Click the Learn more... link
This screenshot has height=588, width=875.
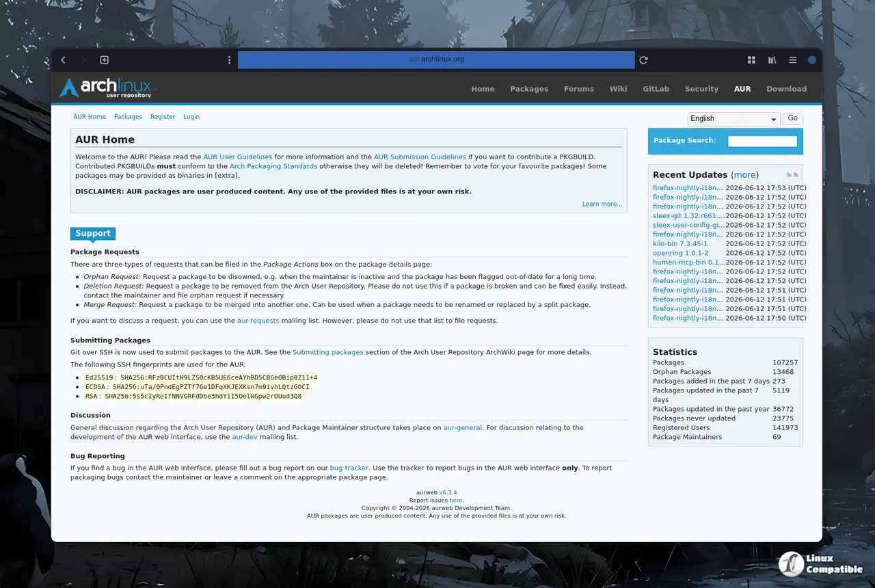(602, 204)
